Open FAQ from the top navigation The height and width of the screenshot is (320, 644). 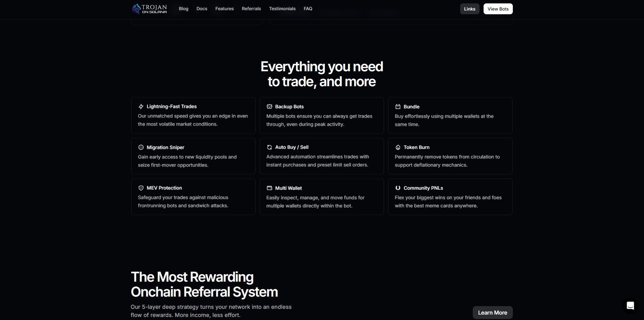coord(308,9)
